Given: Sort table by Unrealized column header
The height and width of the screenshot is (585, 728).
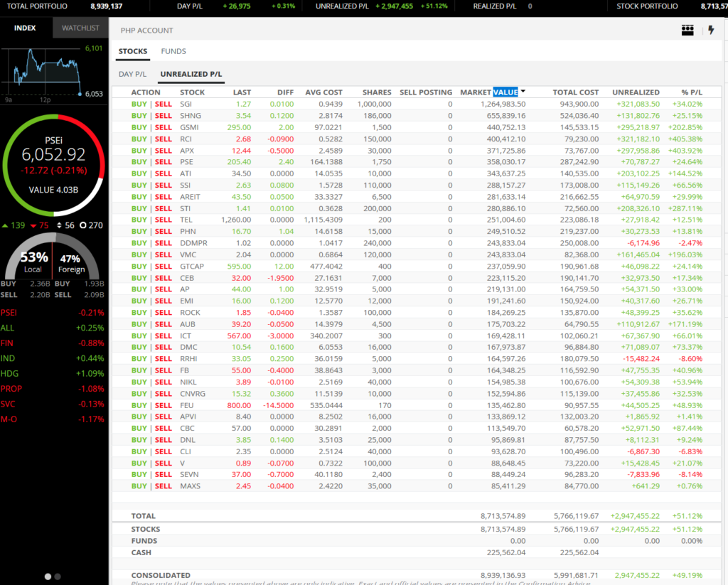Looking at the screenshot, I should pyautogui.click(x=636, y=92).
